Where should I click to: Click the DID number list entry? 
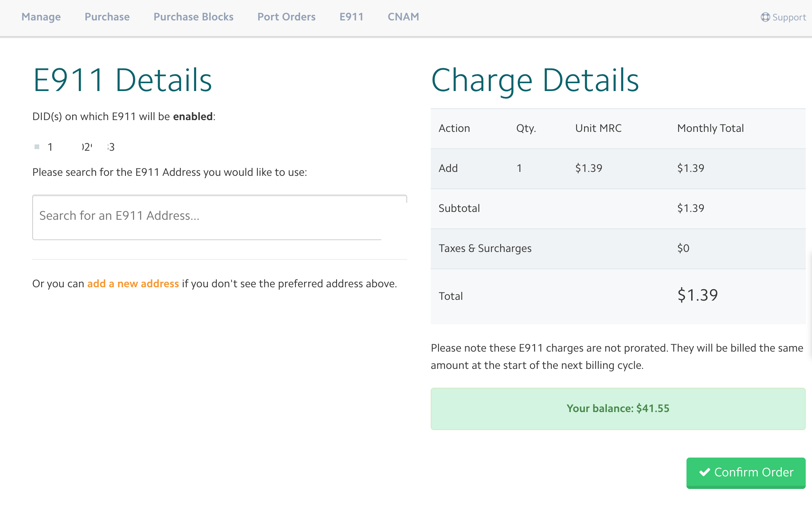pos(81,147)
